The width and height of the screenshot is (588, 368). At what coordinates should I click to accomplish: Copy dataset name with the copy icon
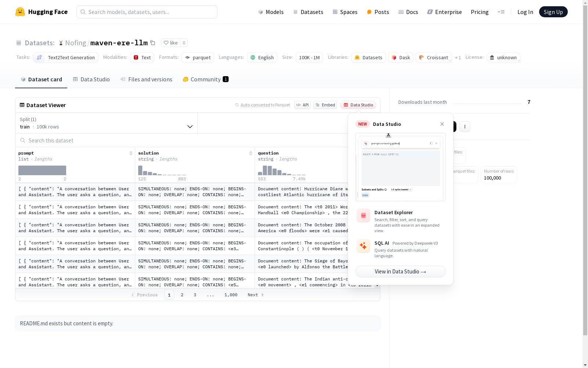(153, 43)
